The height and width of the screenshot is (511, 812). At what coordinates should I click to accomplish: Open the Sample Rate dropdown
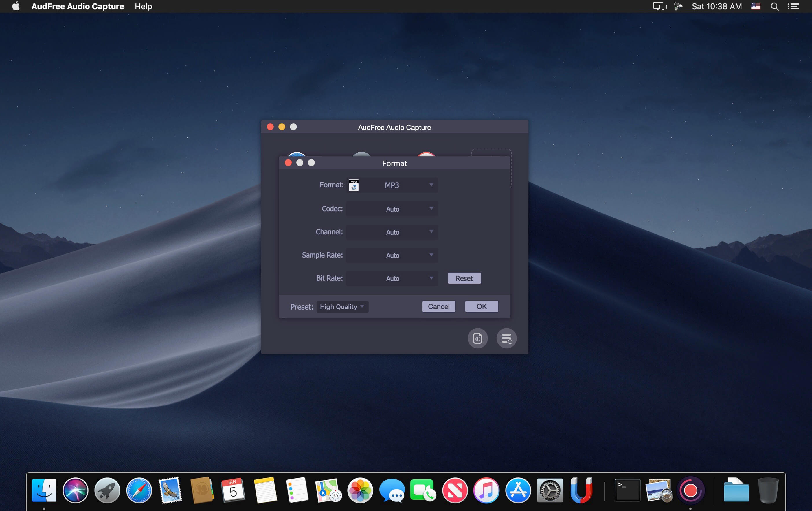[x=392, y=255]
